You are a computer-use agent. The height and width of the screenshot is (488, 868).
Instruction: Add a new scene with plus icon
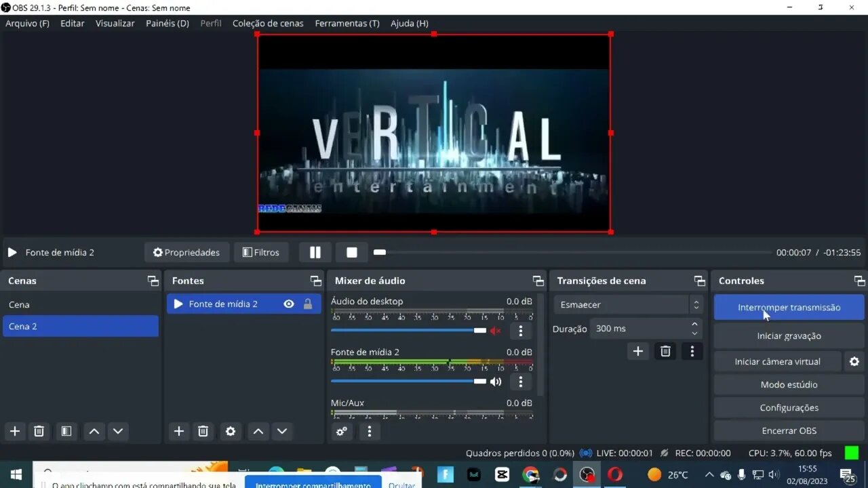15,431
